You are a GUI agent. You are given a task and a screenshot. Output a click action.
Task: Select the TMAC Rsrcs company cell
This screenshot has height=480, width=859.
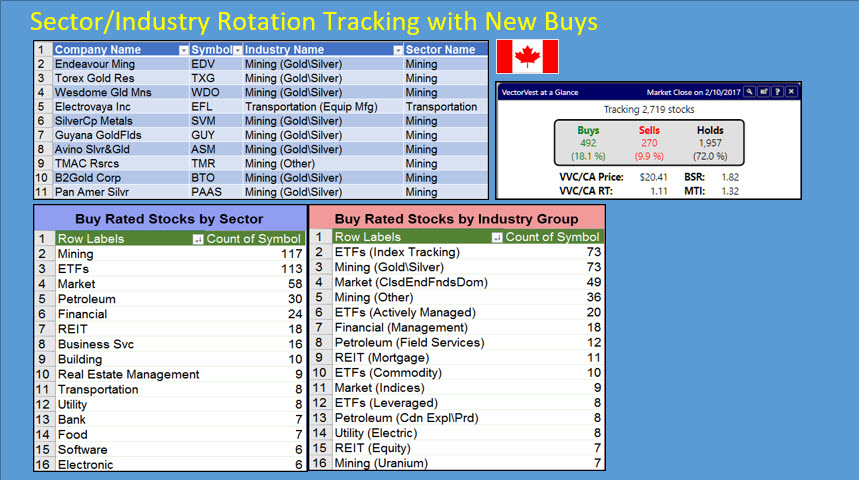[121, 164]
